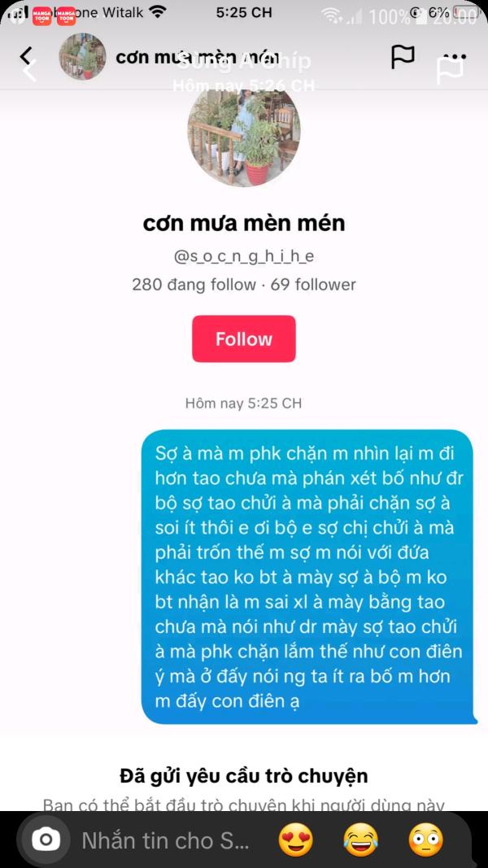Tap the Hôm nay 5:25 CH timestamp
488x868 pixels.
click(244, 403)
